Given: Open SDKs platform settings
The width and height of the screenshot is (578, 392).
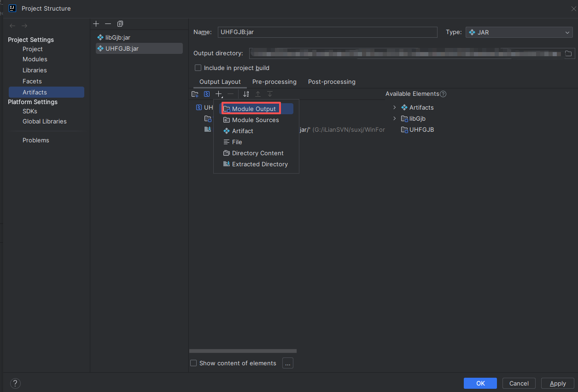Looking at the screenshot, I should pyautogui.click(x=30, y=111).
